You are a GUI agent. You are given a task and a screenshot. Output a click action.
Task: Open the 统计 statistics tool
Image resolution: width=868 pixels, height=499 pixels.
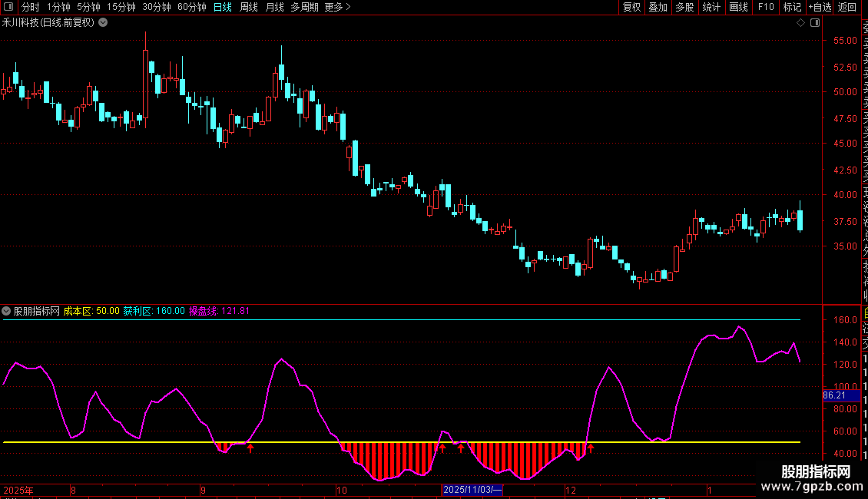[711, 8]
